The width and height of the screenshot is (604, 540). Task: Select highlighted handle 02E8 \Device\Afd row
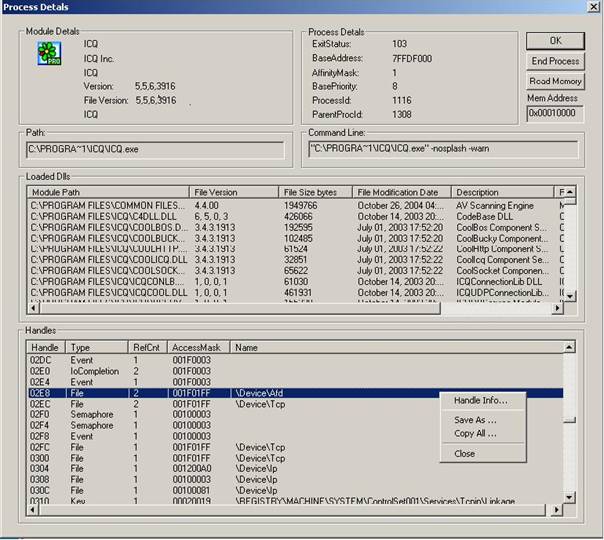click(x=295, y=393)
